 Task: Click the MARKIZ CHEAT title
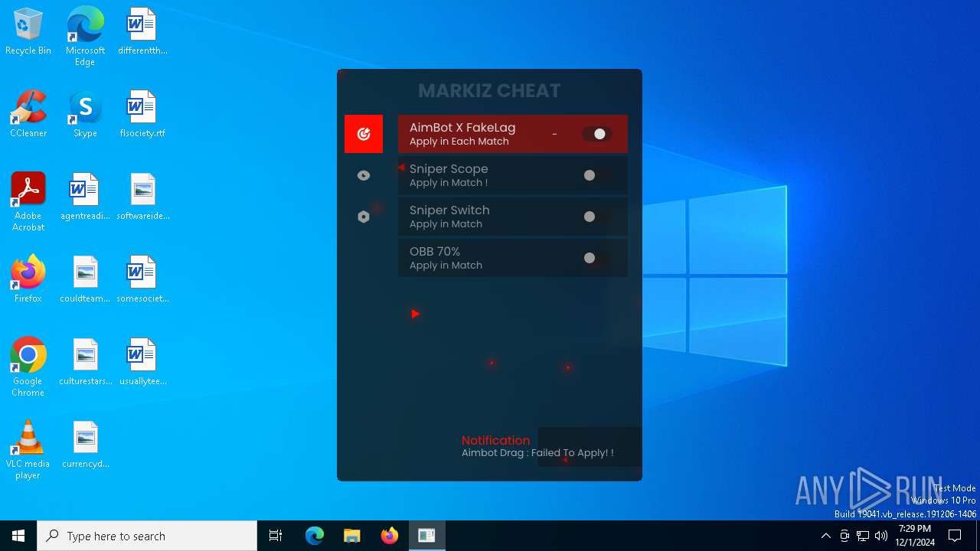489,90
